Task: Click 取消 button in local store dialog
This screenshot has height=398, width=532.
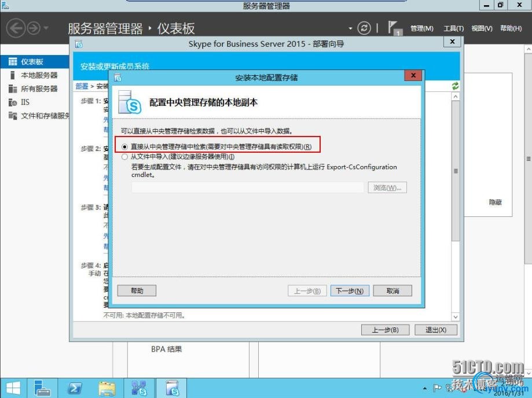Action: coord(392,291)
